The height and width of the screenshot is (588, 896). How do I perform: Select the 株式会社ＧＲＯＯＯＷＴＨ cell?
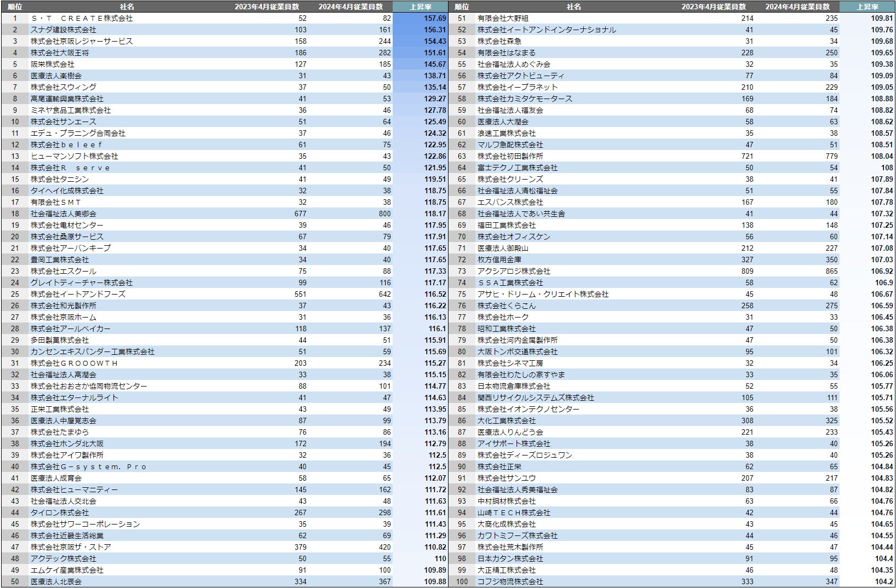point(74,363)
